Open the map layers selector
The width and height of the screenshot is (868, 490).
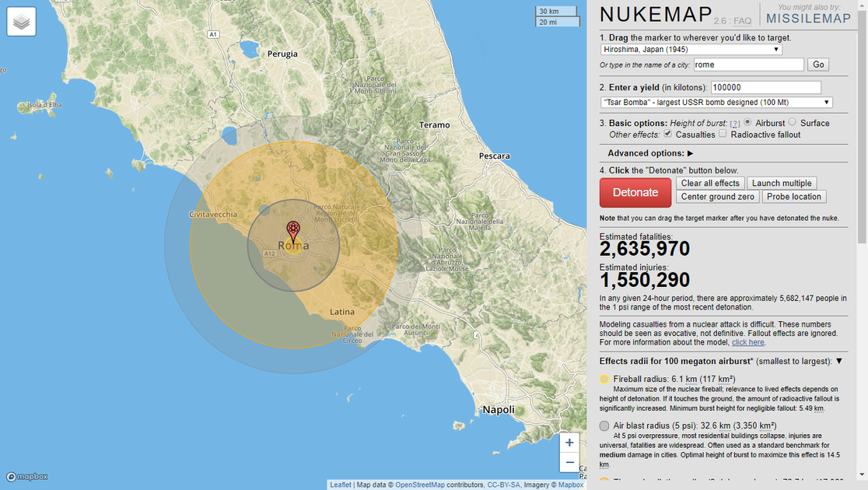tap(20, 21)
